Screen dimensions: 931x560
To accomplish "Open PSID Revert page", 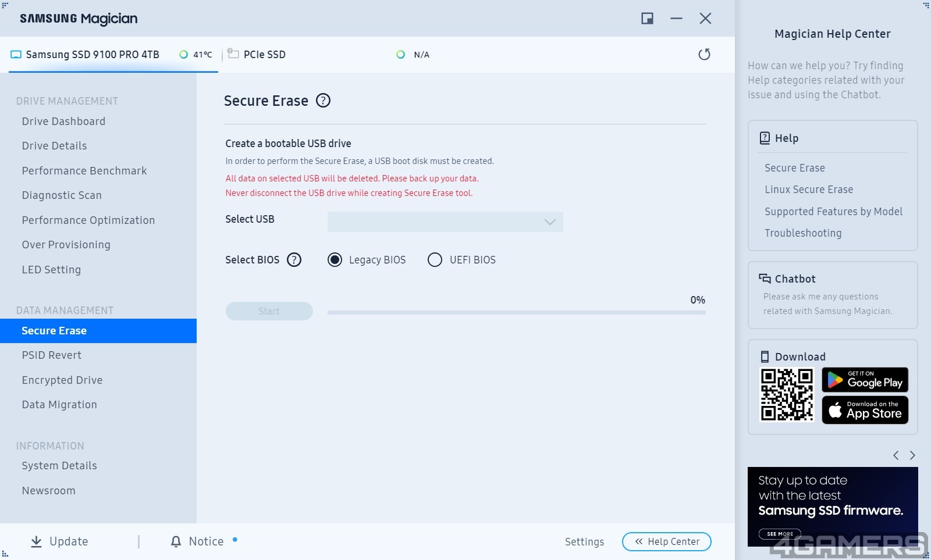I will [51, 355].
